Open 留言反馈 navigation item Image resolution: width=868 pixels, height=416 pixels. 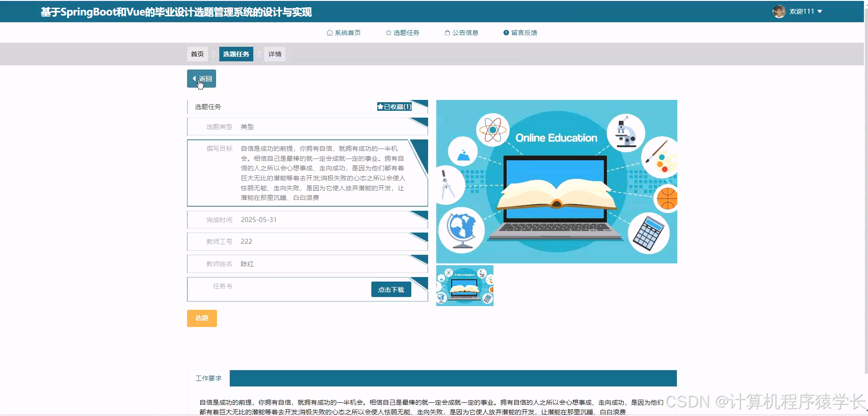[520, 33]
